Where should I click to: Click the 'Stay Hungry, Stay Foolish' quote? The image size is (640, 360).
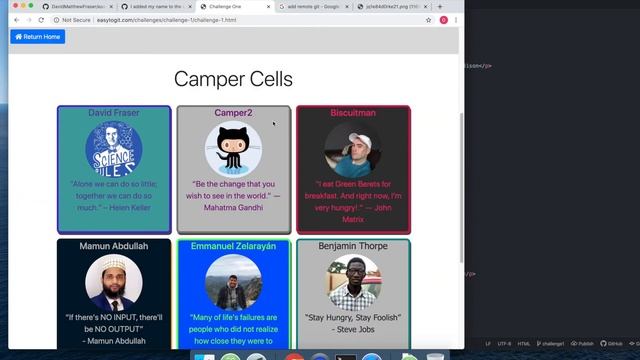[353, 323]
